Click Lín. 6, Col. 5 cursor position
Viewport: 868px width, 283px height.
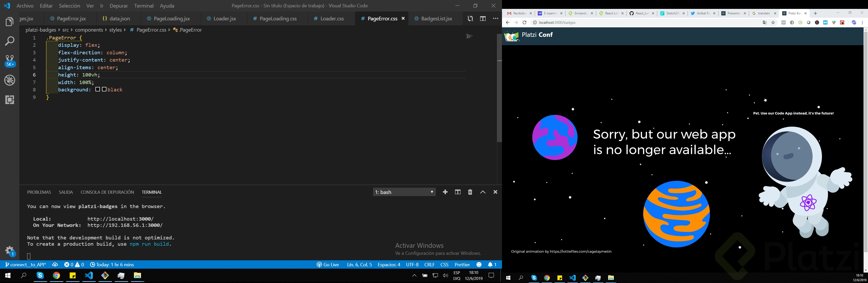click(x=359, y=264)
